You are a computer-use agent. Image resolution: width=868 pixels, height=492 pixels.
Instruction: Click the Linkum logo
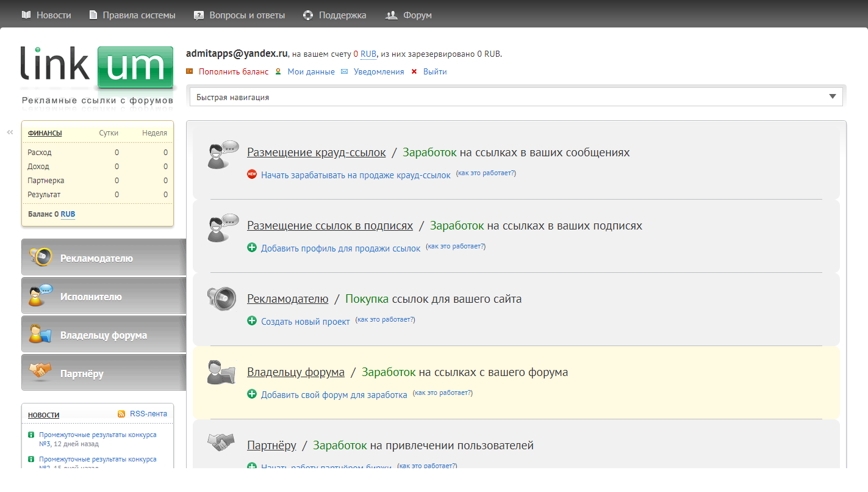(x=98, y=67)
